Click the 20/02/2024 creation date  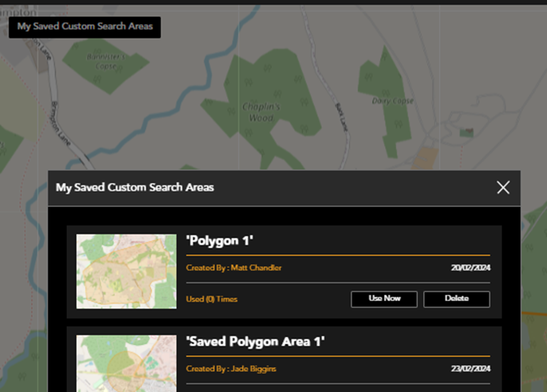(x=470, y=268)
